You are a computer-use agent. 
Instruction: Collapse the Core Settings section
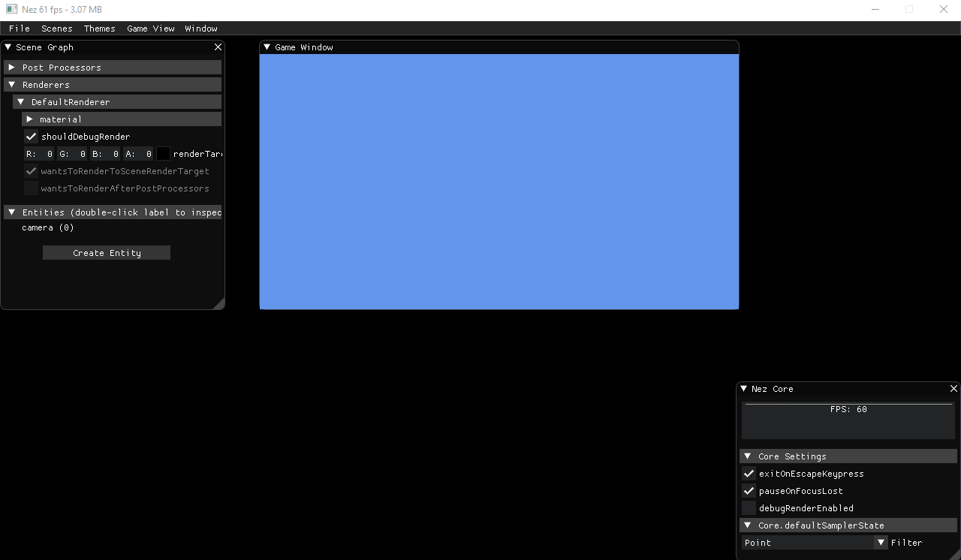[x=747, y=456]
